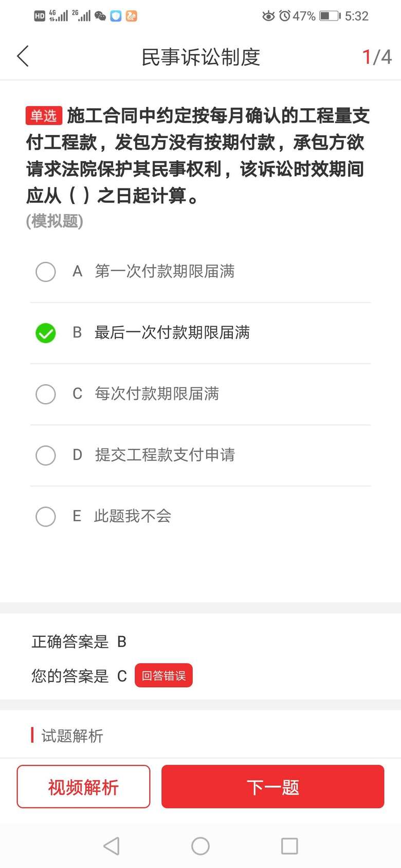Select option D 提交工程款支付申请
The image size is (401, 868).
[x=46, y=455]
